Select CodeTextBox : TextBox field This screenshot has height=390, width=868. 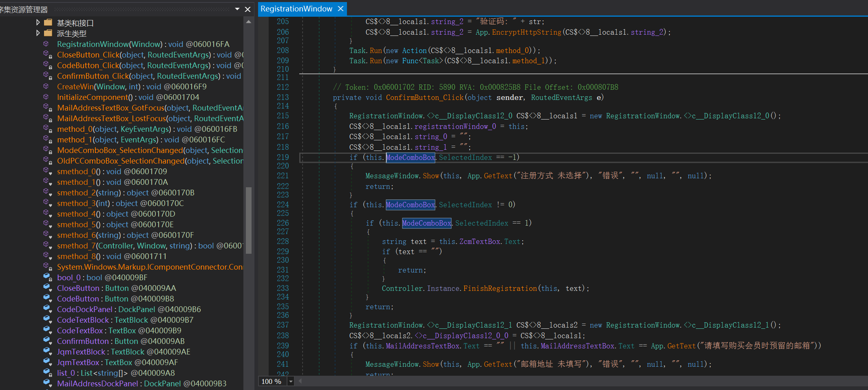point(119,330)
